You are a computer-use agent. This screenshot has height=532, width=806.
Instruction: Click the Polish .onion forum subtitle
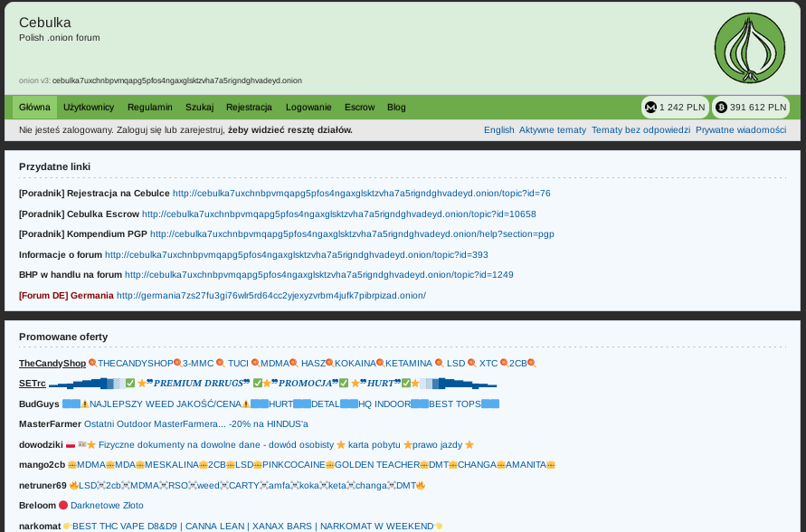pos(60,37)
